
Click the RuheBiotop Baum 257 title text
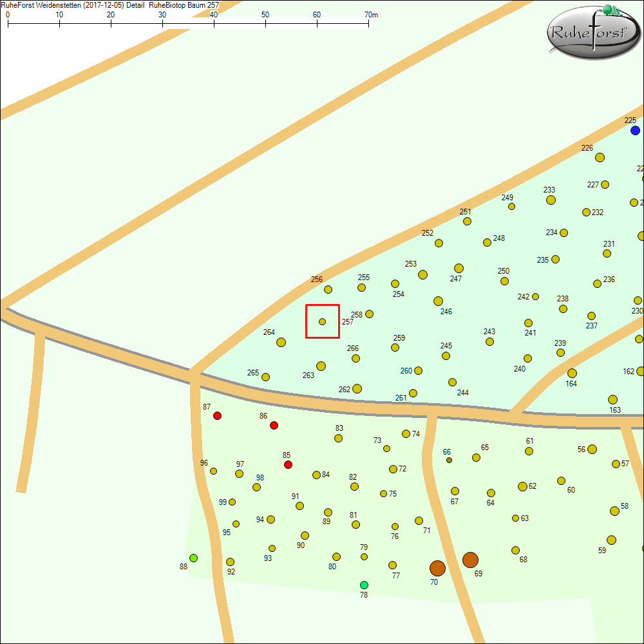tap(184, 5)
